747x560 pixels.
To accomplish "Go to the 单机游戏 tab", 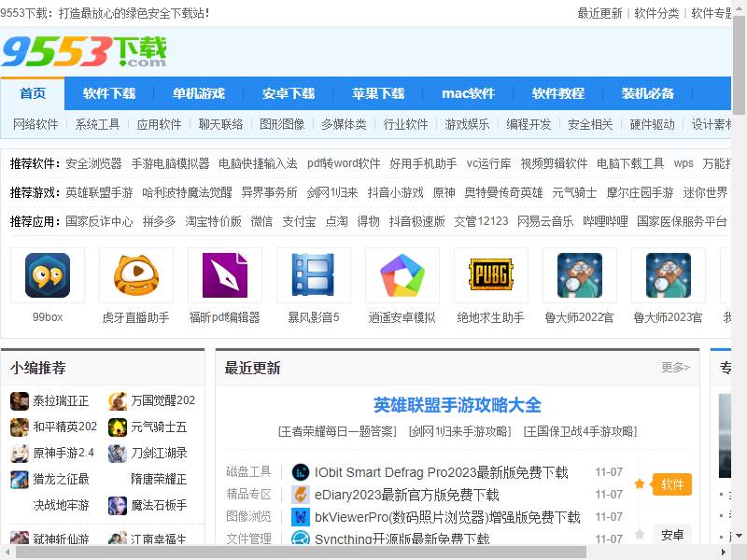I will point(199,93).
